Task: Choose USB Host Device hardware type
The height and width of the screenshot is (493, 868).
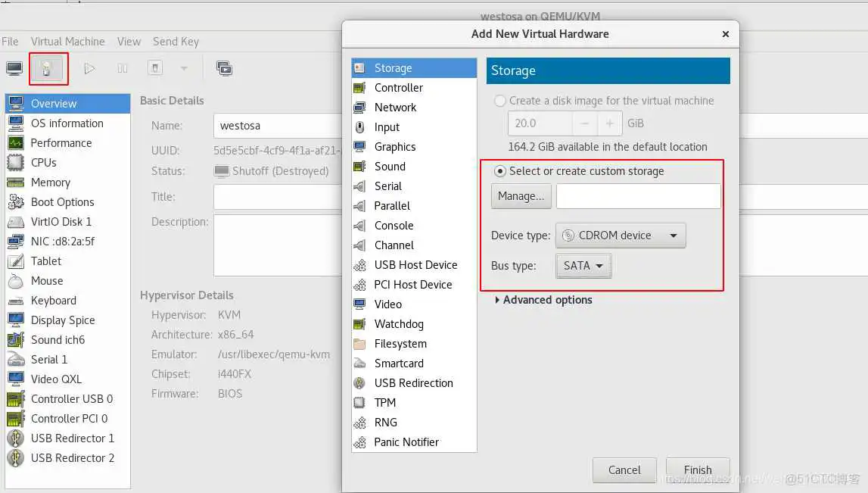Action: point(415,265)
